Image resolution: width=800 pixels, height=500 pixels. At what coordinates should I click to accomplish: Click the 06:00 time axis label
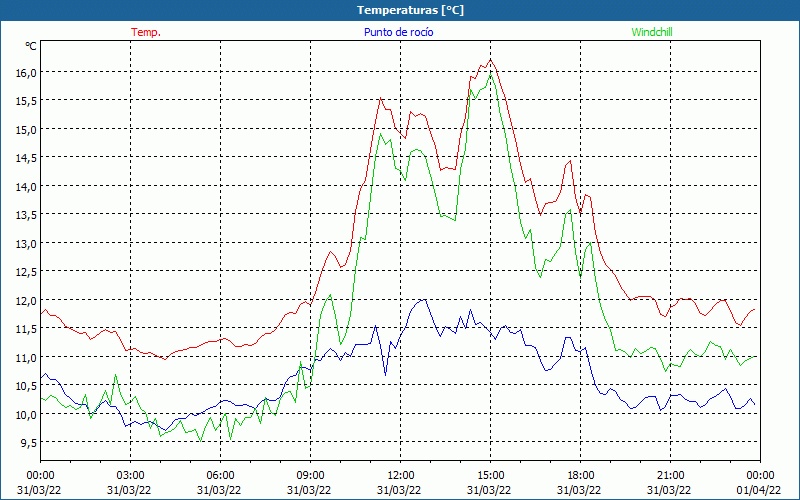(220, 476)
